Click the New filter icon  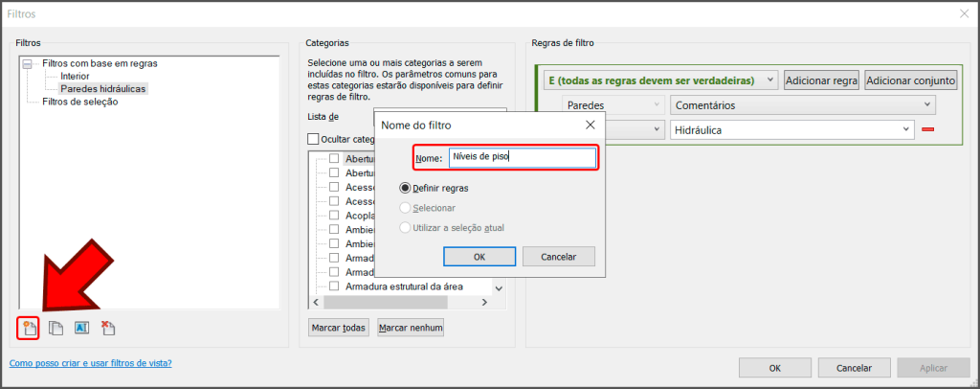click(x=29, y=328)
